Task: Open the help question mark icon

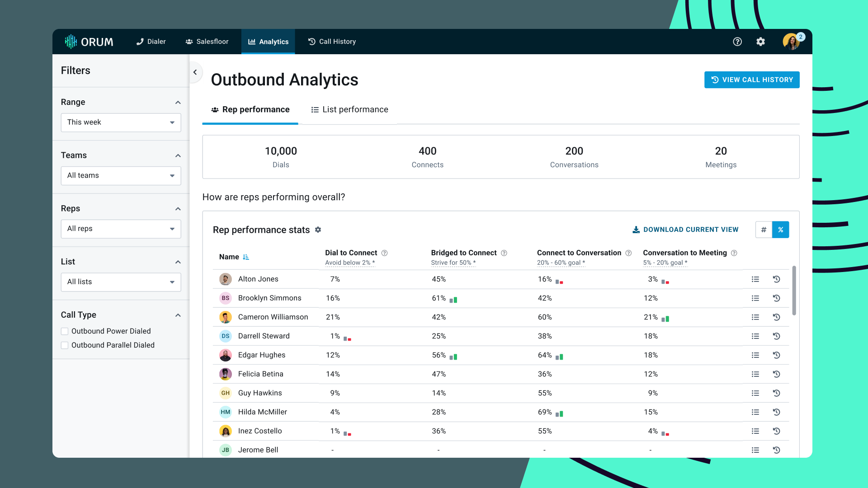Action: click(737, 42)
